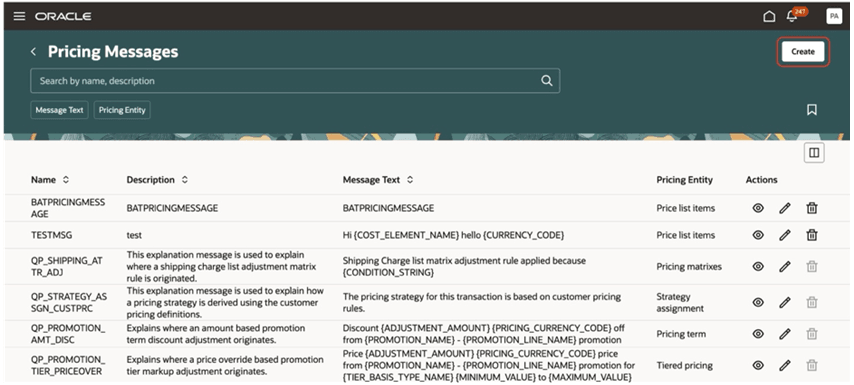854x385 pixels.
Task: View the QP_SHIPPING_ATTR_ADJ message
Action: coord(758,266)
